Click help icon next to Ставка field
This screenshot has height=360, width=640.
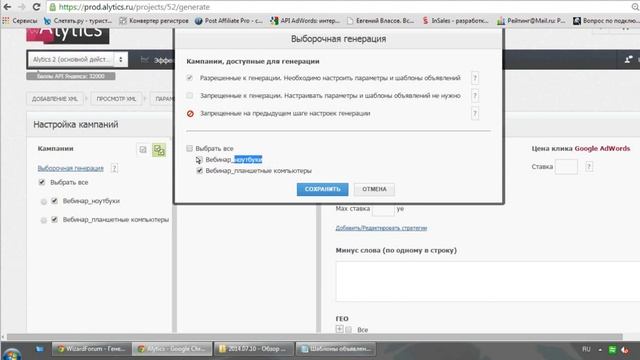coord(589,167)
